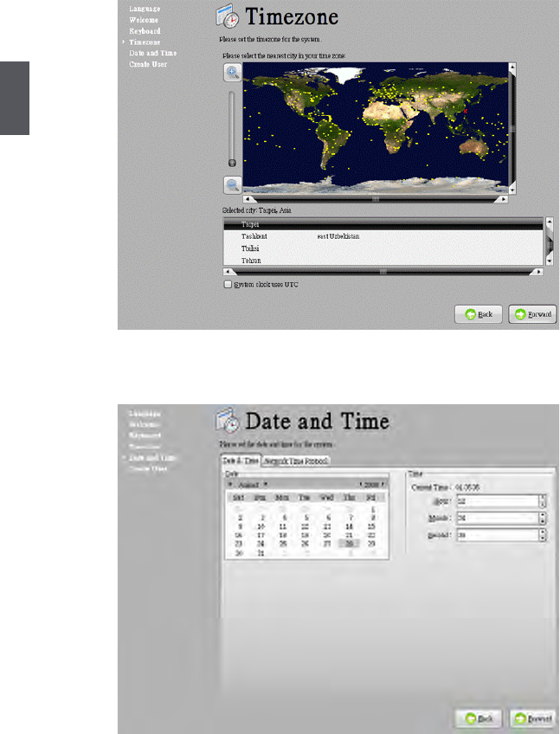Go to previous year before 2008

361,484
